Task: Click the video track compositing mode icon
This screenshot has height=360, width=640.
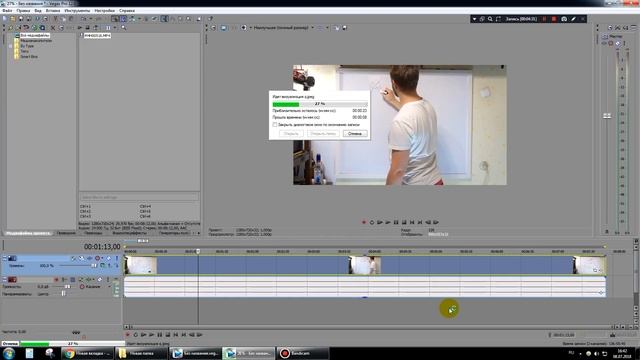Action: [x=102, y=265]
